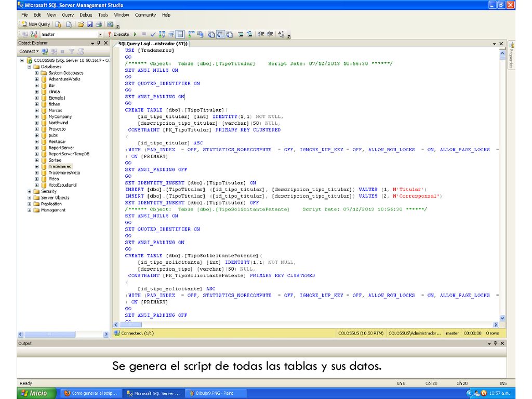Click Object Explorer connect server icon
The width and height of the screenshot is (532, 399).
click(x=45, y=51)
